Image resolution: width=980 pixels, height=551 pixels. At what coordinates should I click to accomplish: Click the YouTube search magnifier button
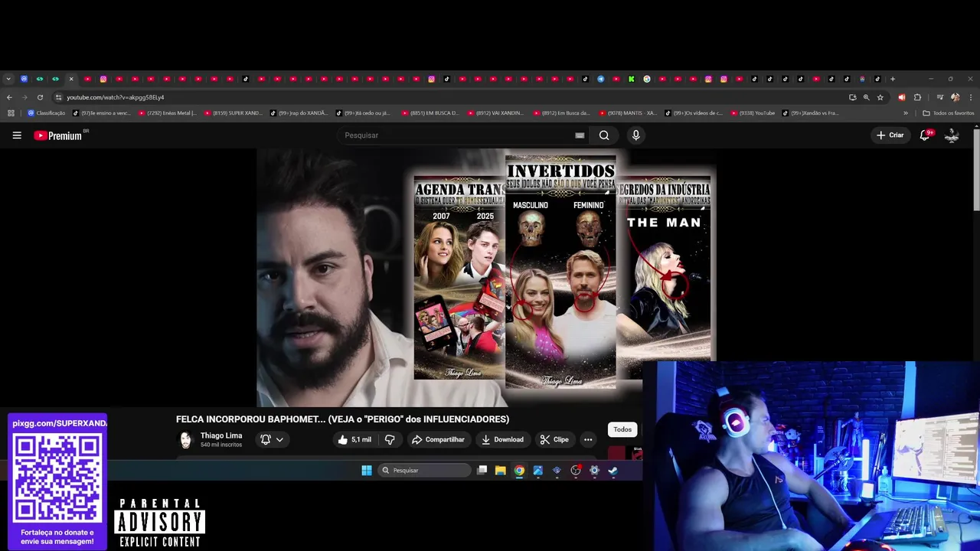tap(604, 135)
